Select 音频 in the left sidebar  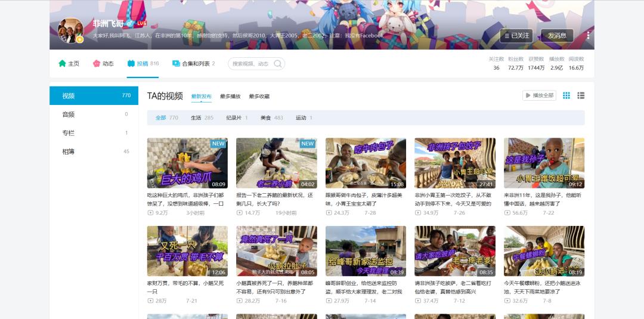click(x=94, y=114)
